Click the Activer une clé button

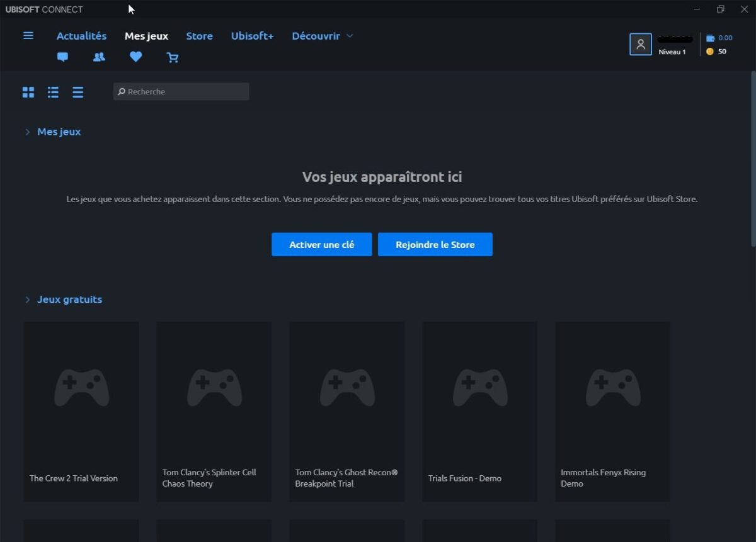[x=321, y=244]
